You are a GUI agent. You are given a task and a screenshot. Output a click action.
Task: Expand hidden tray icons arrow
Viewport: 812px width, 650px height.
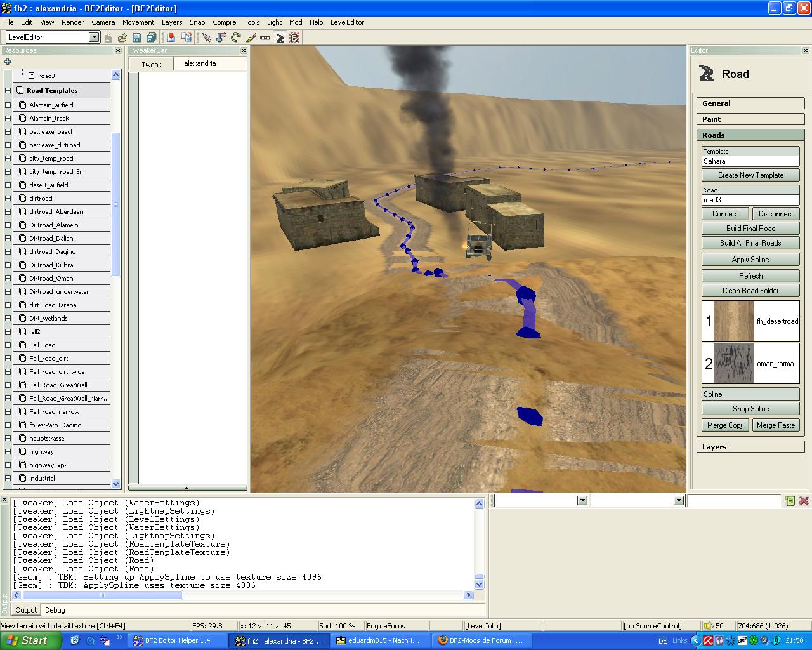point(697,640)
